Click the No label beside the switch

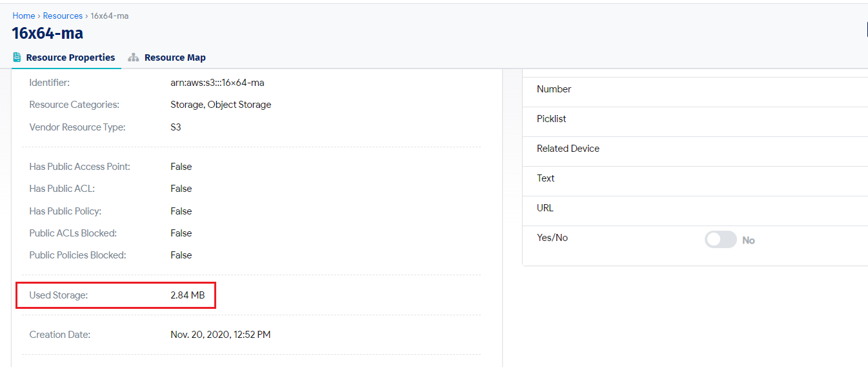[749, 240]
